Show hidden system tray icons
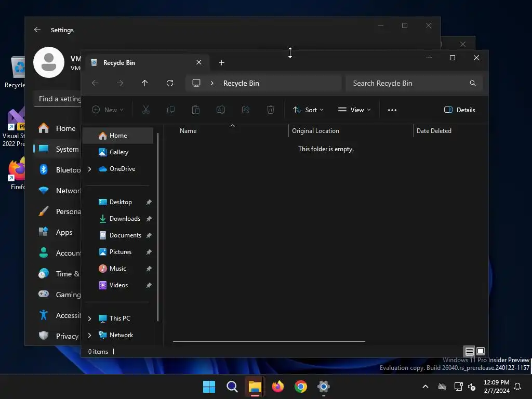The height and width of the screenshot is (399, 532). [425, 387]
